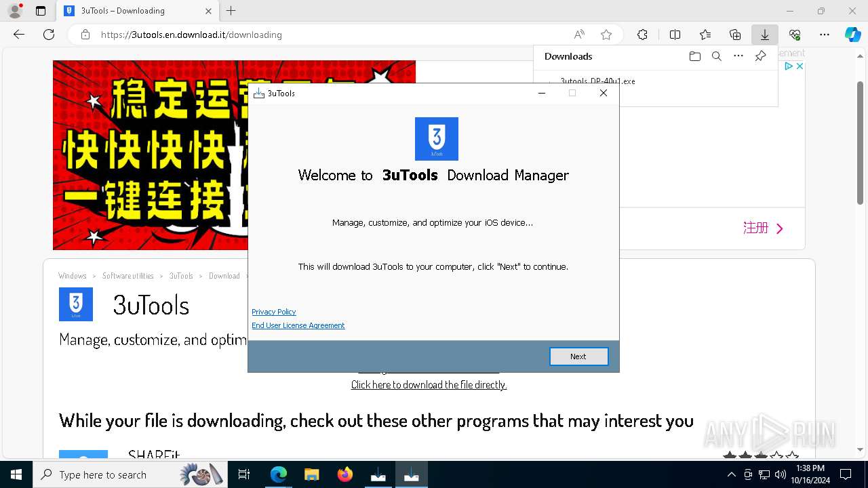Screen dimensions: 868x488
Task: Open Downloads folder from panel
Action: pyautogui.click(x=694, y=56)
